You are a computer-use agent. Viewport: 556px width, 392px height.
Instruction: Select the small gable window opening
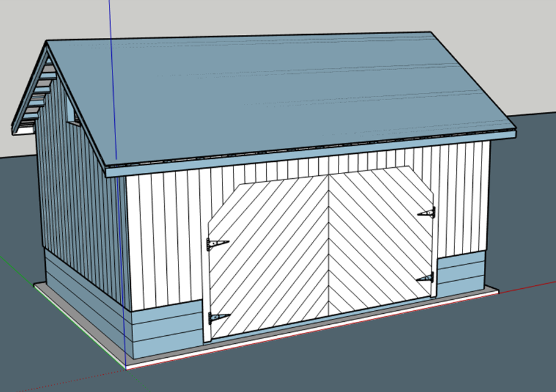tap(72, 112)
